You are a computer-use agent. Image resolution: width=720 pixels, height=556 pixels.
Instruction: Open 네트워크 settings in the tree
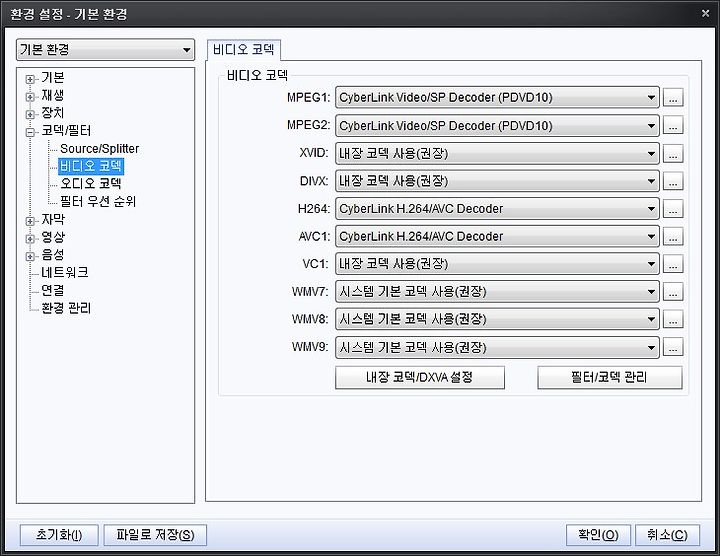click(x=65, y=272)
